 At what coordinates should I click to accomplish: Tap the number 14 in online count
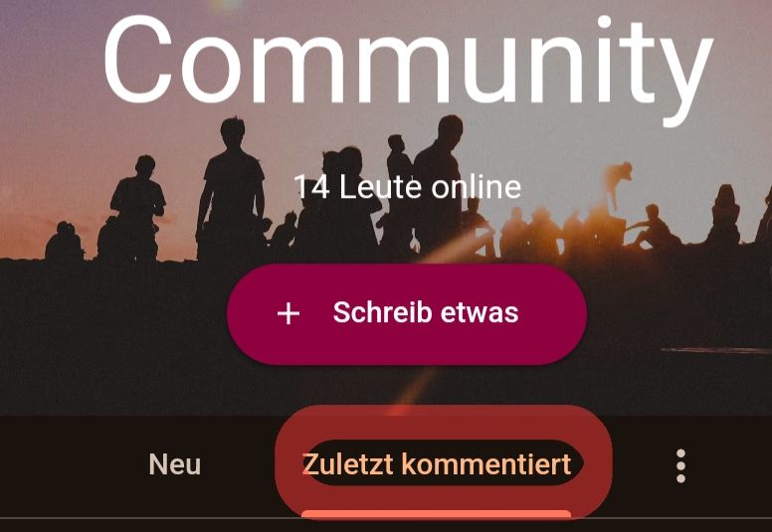point(311,188)
